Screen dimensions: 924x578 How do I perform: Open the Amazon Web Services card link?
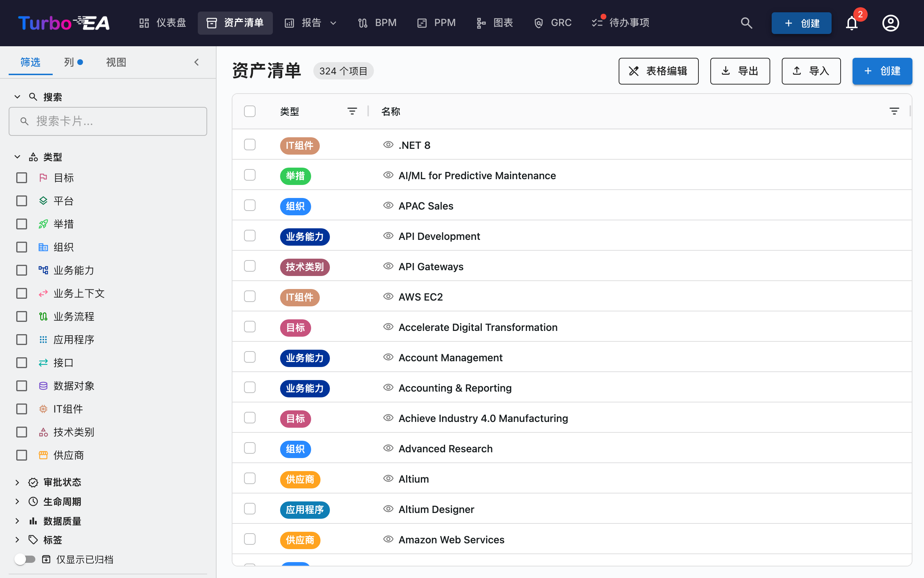(x=451, y=539)
